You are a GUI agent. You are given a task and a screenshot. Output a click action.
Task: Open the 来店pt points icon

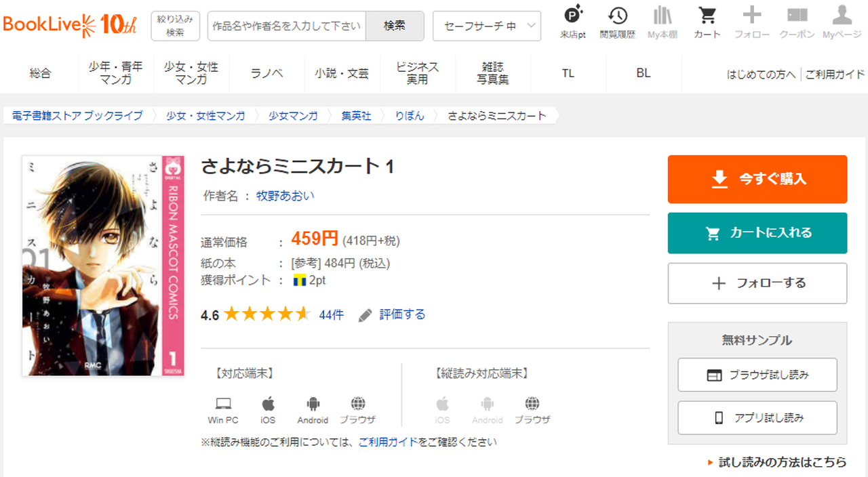[x=573, y=22]
